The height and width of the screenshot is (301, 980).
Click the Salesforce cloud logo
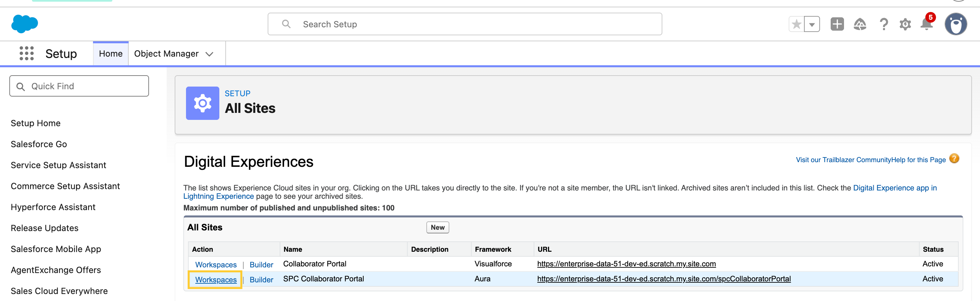(25, 24)
